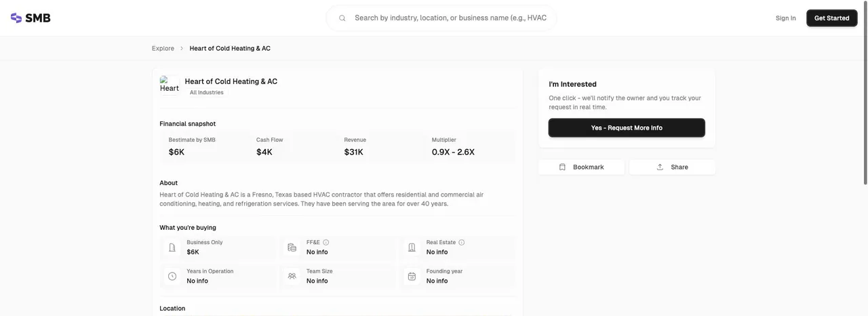Click the Team Size people icon
The width and height of the screenshot is (868, 316).
click(292, 276)
